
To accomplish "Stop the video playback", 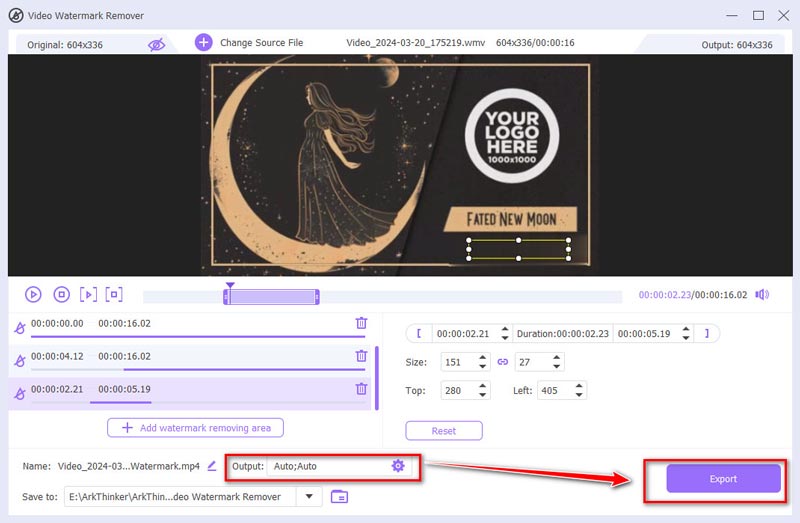I will 62,294.
